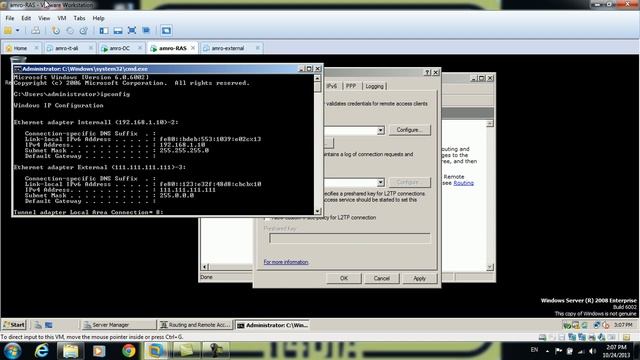Viewport: 640px width, 360px height.
Task: Show hidden host tray icons arrow
Action: pos(547,351)
